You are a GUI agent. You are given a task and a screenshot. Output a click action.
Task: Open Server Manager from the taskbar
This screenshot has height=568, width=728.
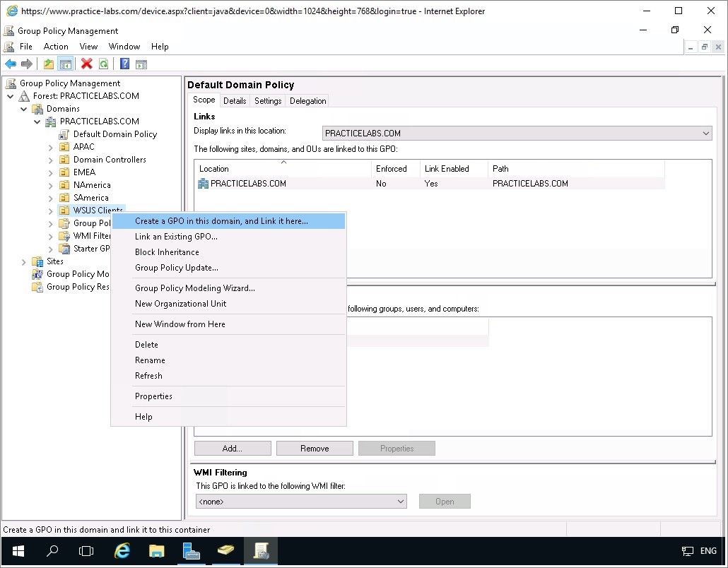point(191,550)
